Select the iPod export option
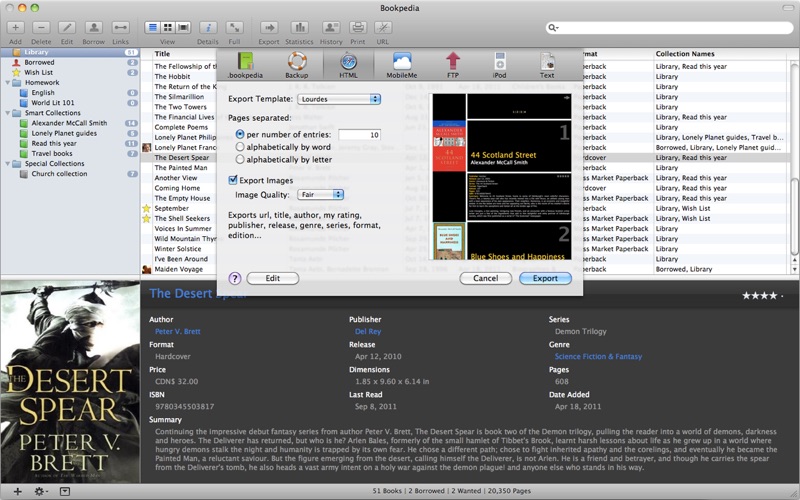The width and height of the screenshot is (800, 500). click(500, 62)
